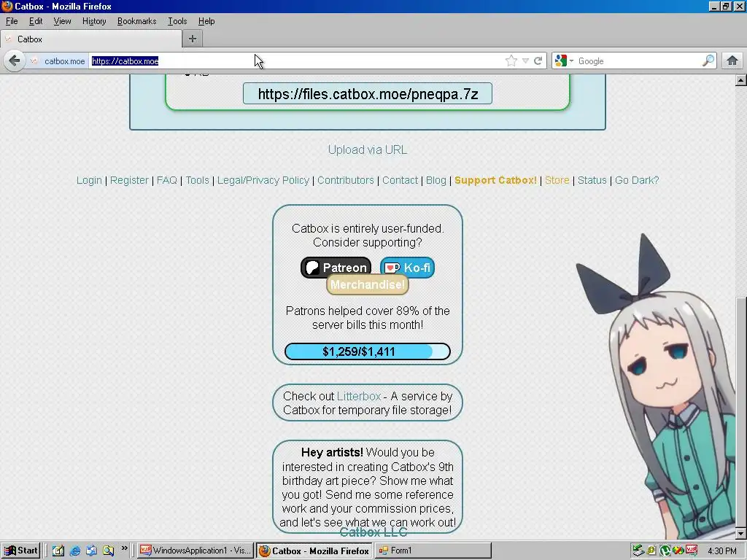Select the Catbox browser tab
Image resolution: width=747 pixels, height=560 pixels.
click(91, 39)
